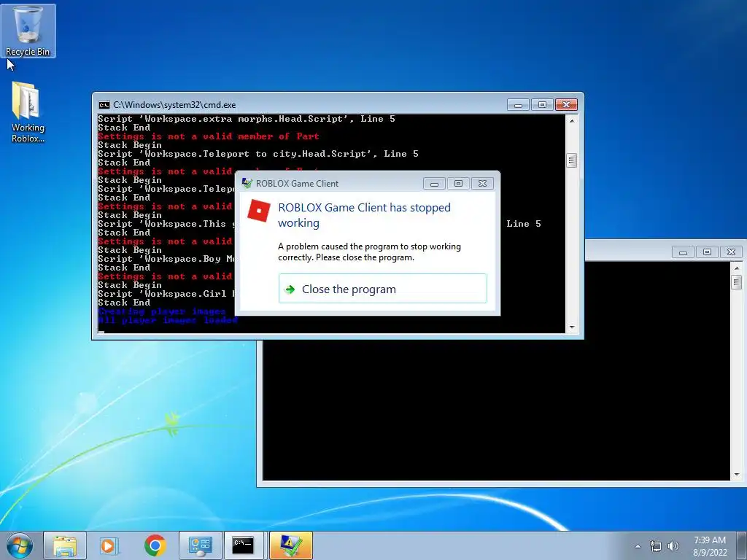
Task: Open the volume speaker tray icon
Action: point(673,546)
